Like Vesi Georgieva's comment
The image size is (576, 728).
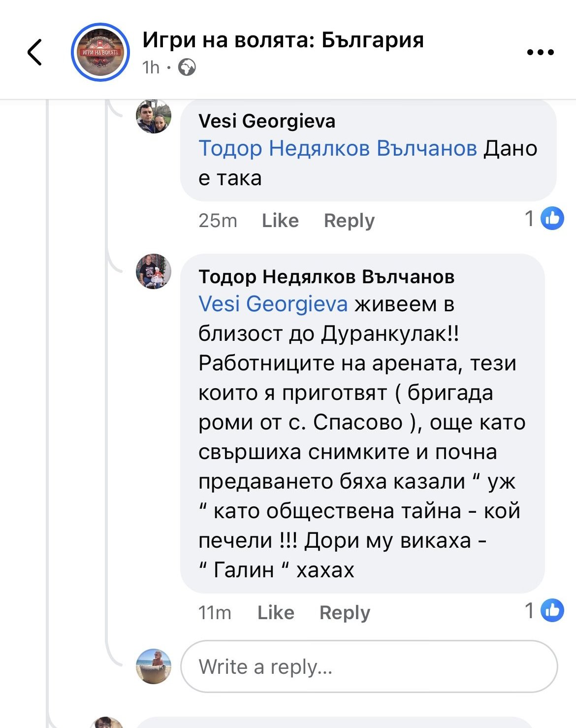[x=280, y=221]
